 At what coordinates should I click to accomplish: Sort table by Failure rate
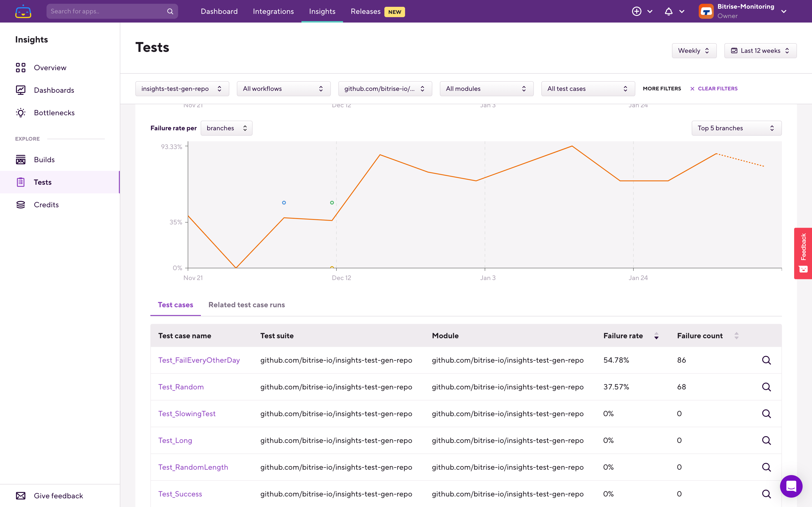[x=656, y=336]
